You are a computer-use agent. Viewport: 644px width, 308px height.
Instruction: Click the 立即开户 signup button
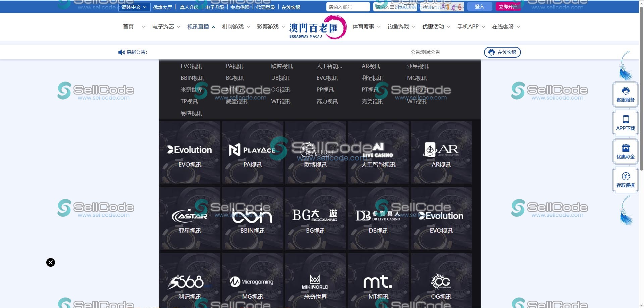[508, 6]
